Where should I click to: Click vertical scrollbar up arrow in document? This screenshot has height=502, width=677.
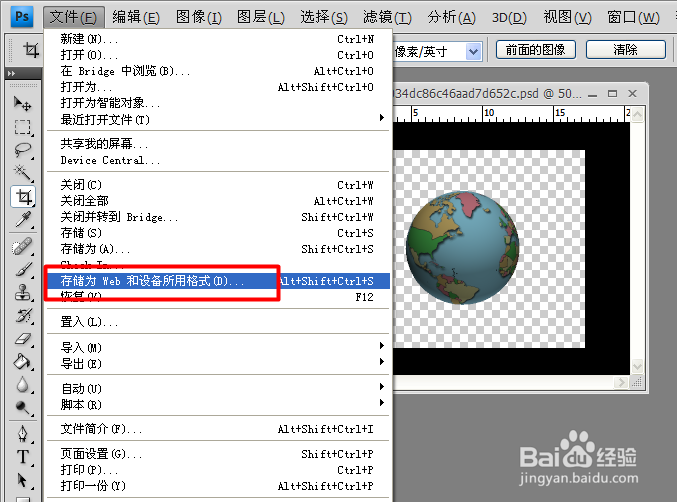[637, 114]
